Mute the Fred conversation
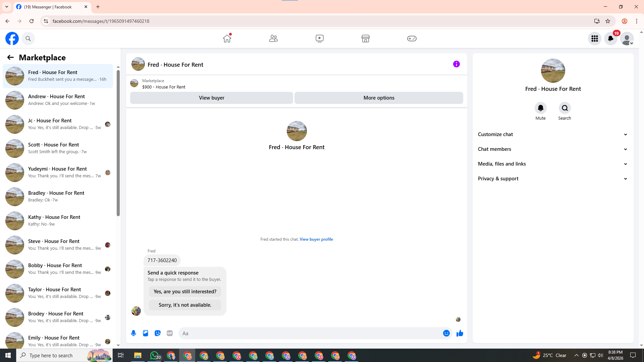The image size is (644, 362). [x=540, y=108]
